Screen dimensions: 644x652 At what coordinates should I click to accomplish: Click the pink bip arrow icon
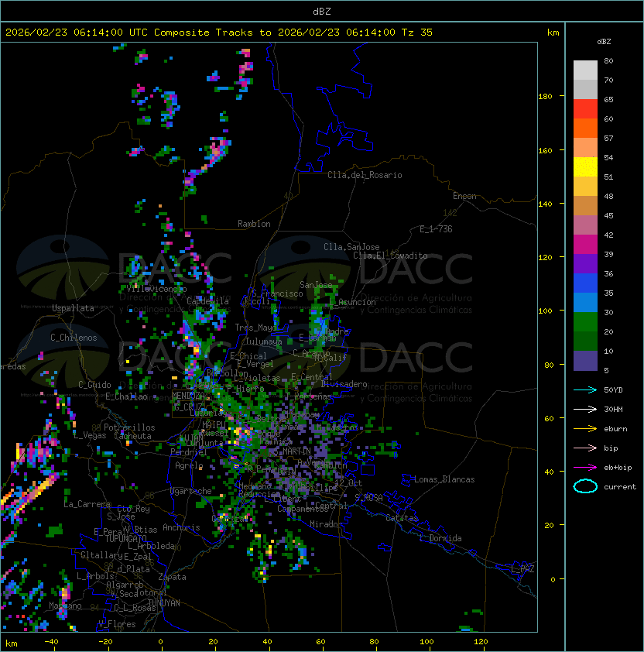point(585,448)
